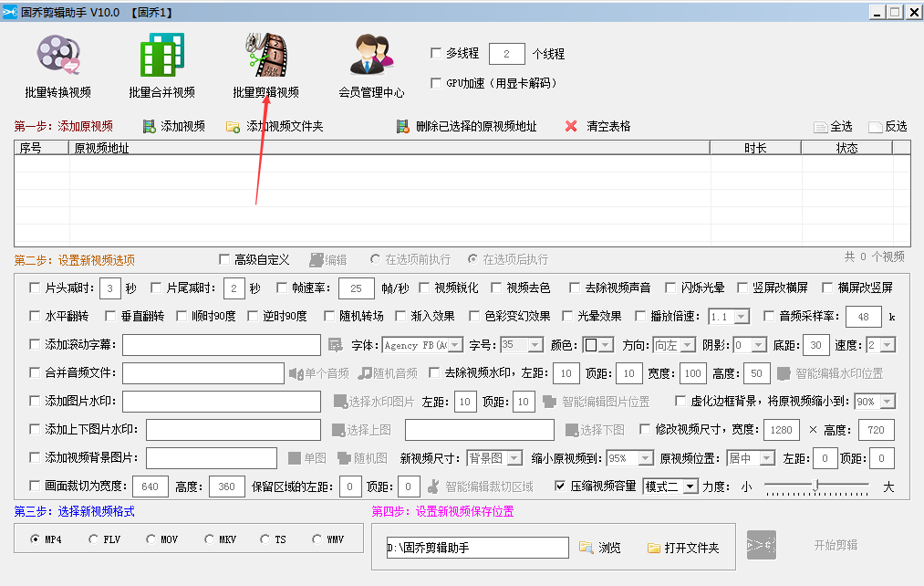Click 删除已选择的原视频地址 icon

[402, 126]
